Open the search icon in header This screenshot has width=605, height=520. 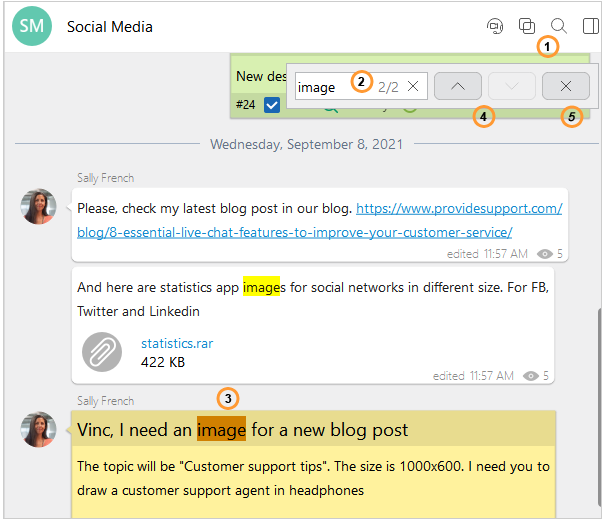pyautogui.click(x=559, y=26)
